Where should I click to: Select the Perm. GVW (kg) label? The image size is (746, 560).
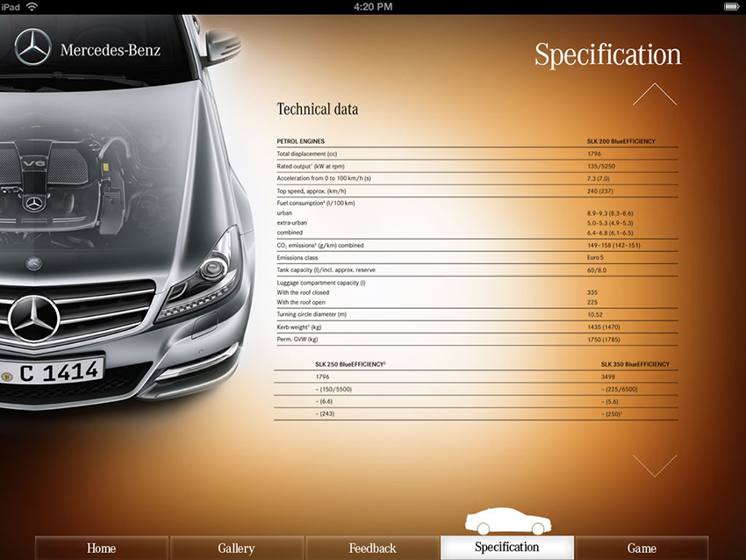click(x=298, y=340)
